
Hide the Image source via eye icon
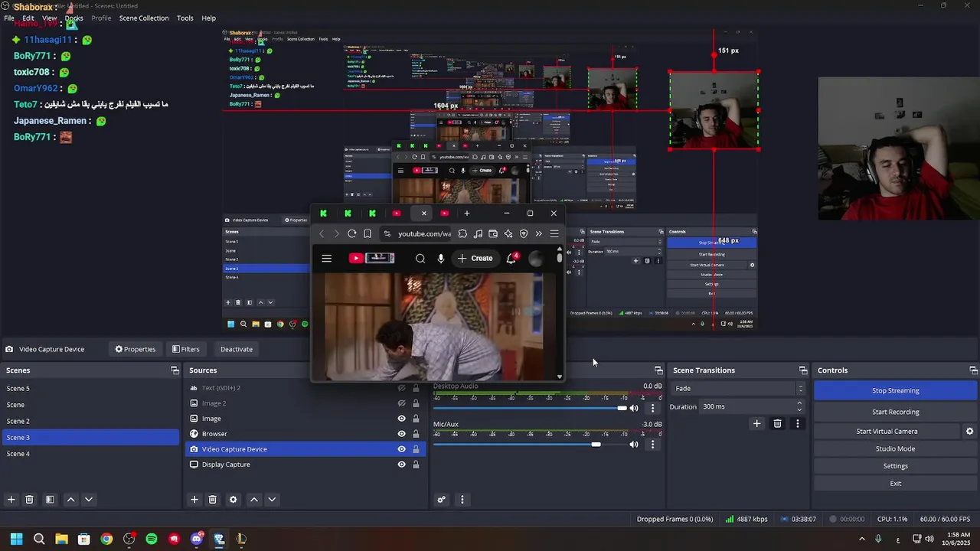(x=401, y=419)
